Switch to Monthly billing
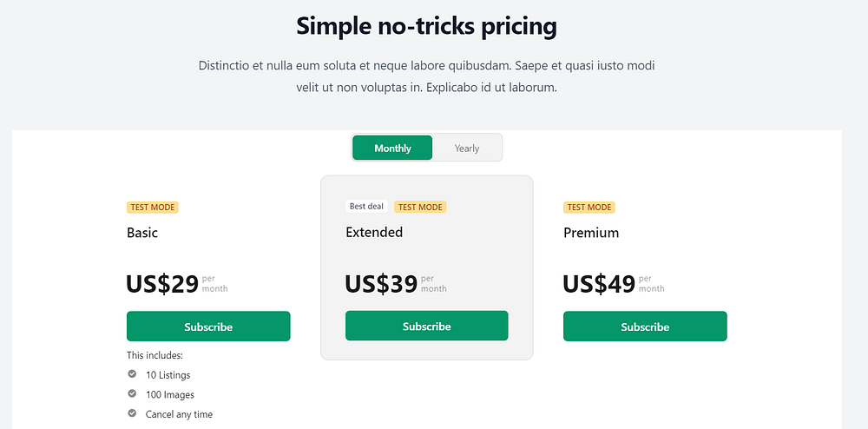The height and width of the screenshot is (429, 868). [x=392, y=148]
